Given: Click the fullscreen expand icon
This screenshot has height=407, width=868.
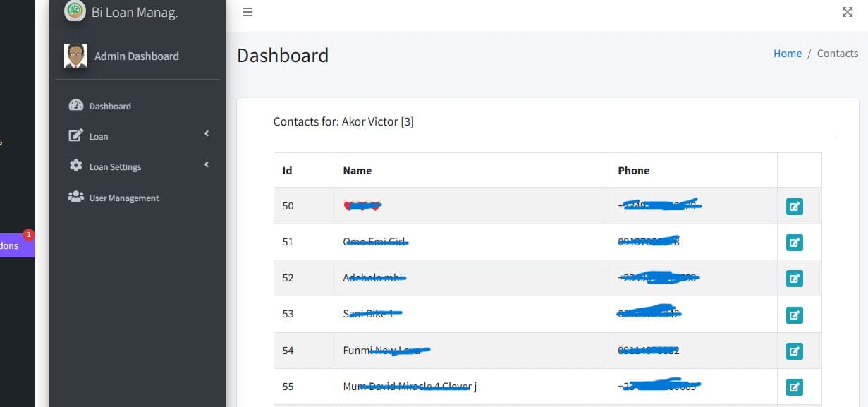Looking at the screenshot, I should tap(848, 12).
